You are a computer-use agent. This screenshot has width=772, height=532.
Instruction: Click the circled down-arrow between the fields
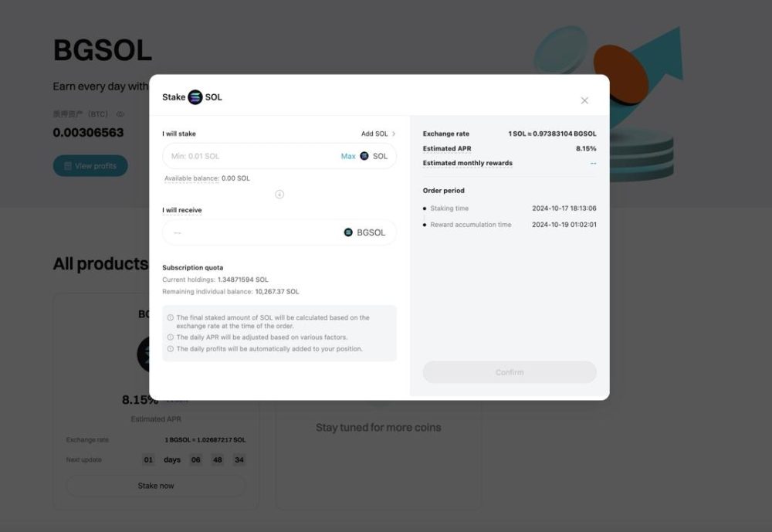click(x=279, y=194)
